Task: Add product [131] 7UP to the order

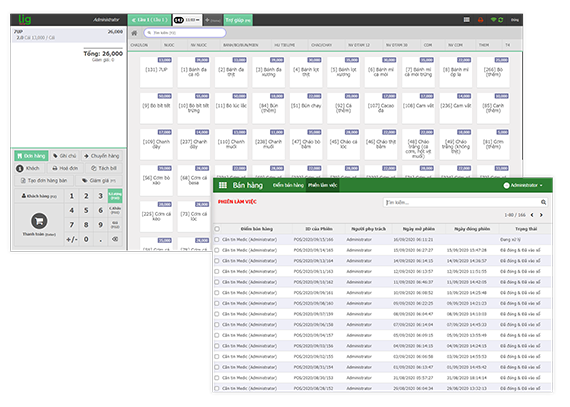Action: (156, 72)
